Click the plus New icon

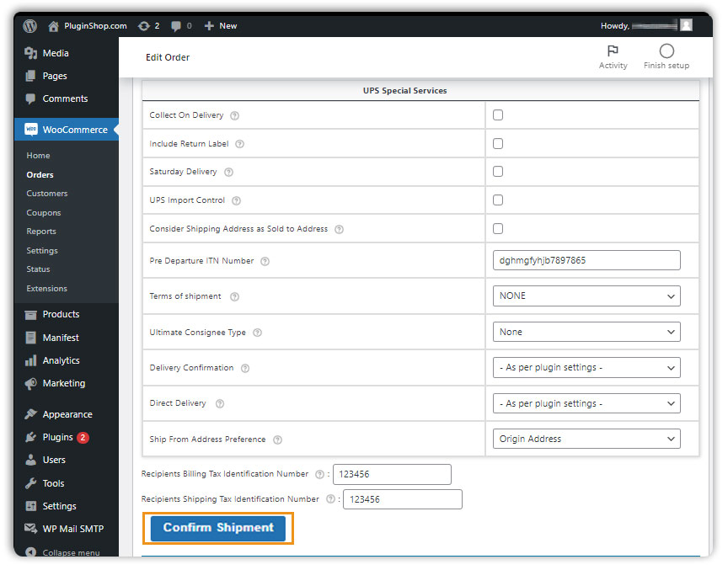[x=210, y=26]
